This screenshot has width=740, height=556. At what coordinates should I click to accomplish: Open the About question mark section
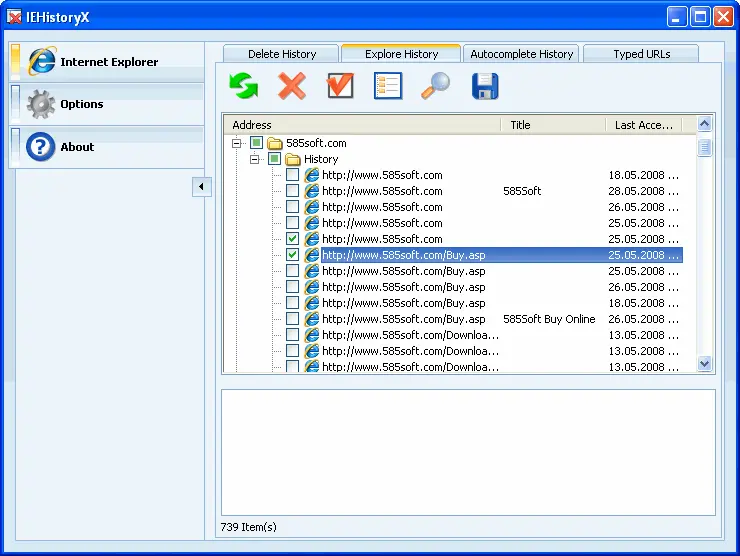pyautogui.click(x=76, y=147)
